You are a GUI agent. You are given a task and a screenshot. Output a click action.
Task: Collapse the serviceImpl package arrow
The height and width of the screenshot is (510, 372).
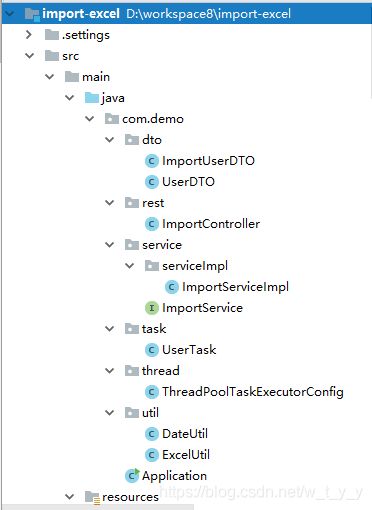tap(130, 266)
